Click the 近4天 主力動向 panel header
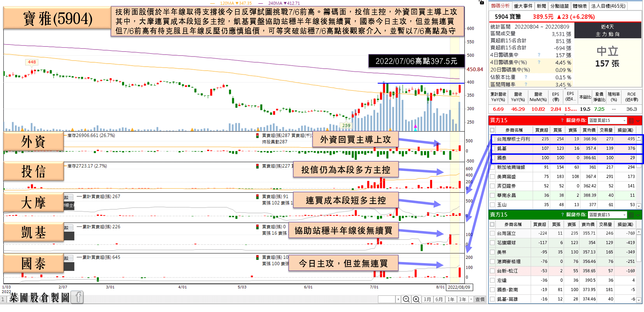 coord(607,30)
